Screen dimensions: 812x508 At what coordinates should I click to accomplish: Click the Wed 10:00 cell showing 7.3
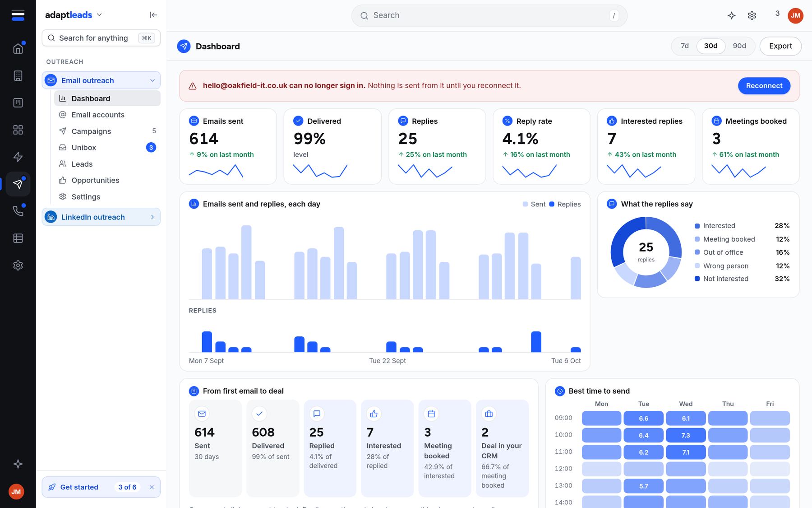pos(686,435)
